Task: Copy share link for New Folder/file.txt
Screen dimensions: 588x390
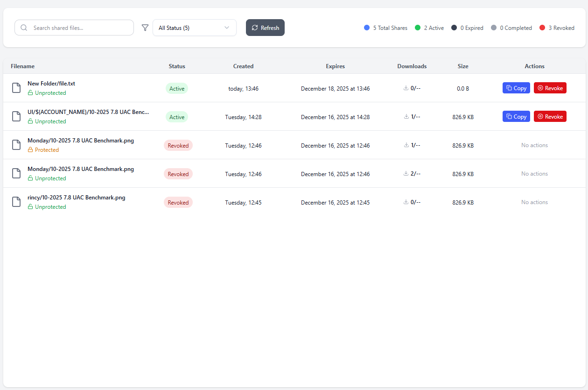Action: [x=516, y=88]
